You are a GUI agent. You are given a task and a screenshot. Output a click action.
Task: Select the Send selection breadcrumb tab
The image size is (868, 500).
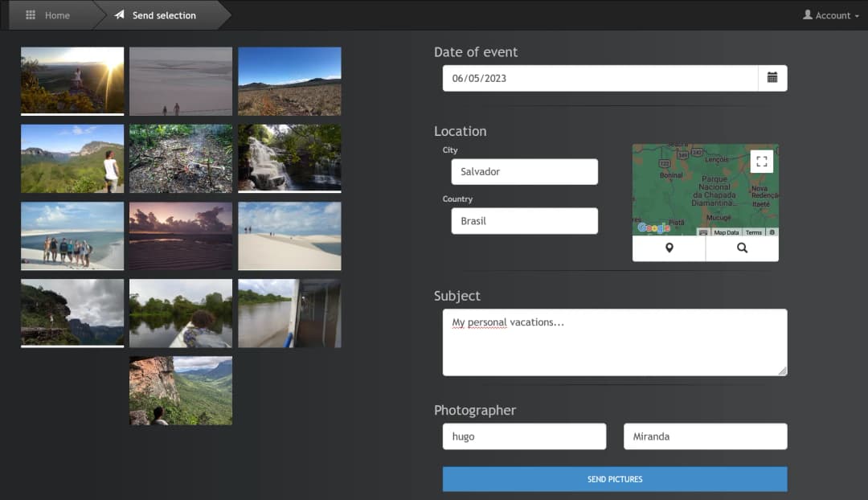click(x=164, y=15)
